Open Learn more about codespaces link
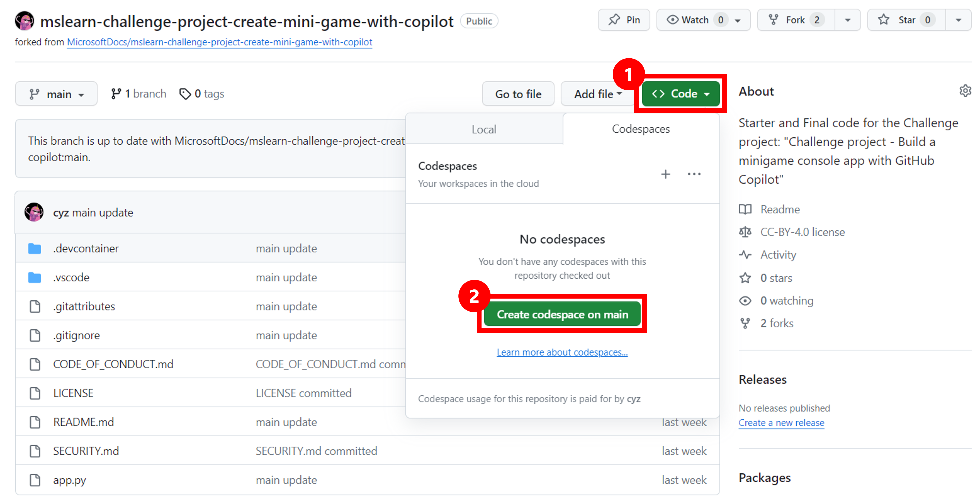This screenshot has width=980, height=499. pyautogui.click(x=562, y=352)
